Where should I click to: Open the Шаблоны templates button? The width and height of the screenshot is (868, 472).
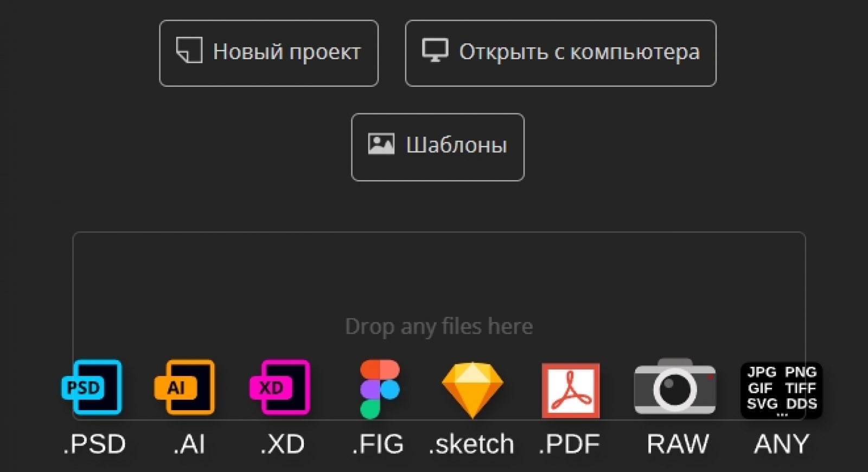[x=437, y=147]
